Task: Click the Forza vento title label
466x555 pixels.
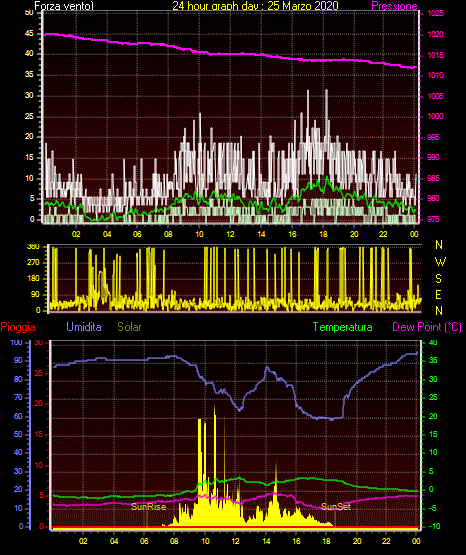Action: [64, 6]
